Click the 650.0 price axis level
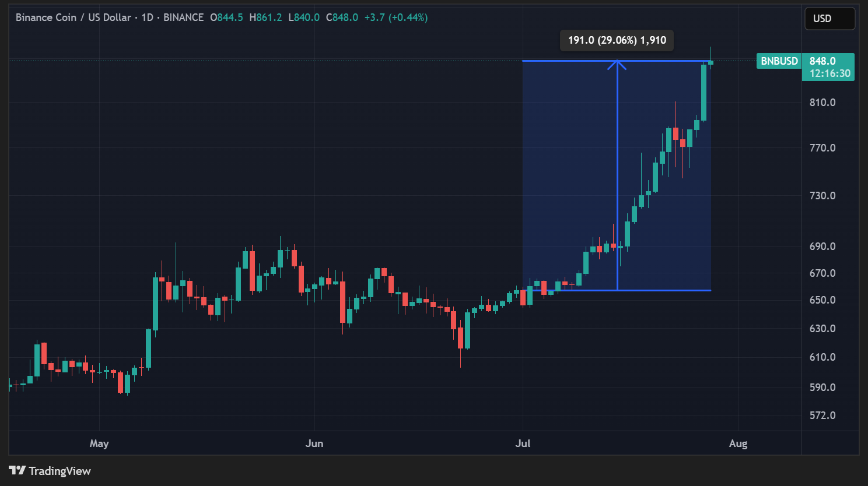868x486 pixels. (x=822, y=300)
